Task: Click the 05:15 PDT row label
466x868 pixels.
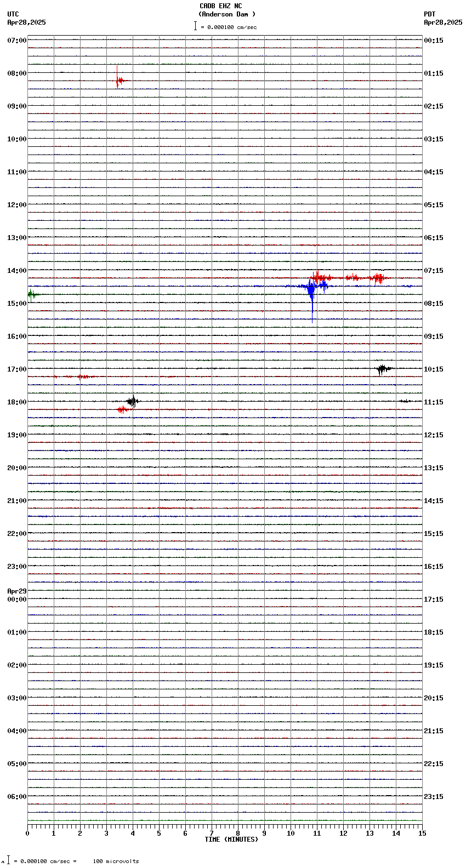Action: tap(434, 205)
